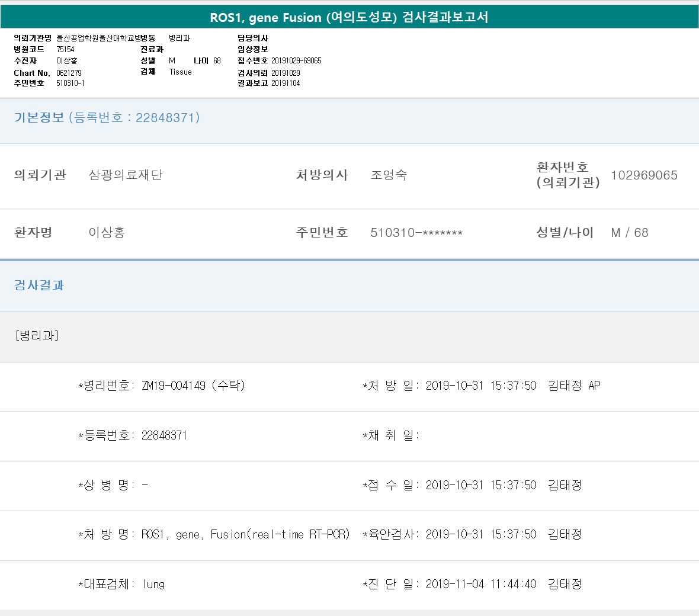The width and height of the screenshot is (699, 616).
Task: Select the prescription name 'ROS1, gene, Fusion(real-time RT-PCR)'
Action: (246, 534)
